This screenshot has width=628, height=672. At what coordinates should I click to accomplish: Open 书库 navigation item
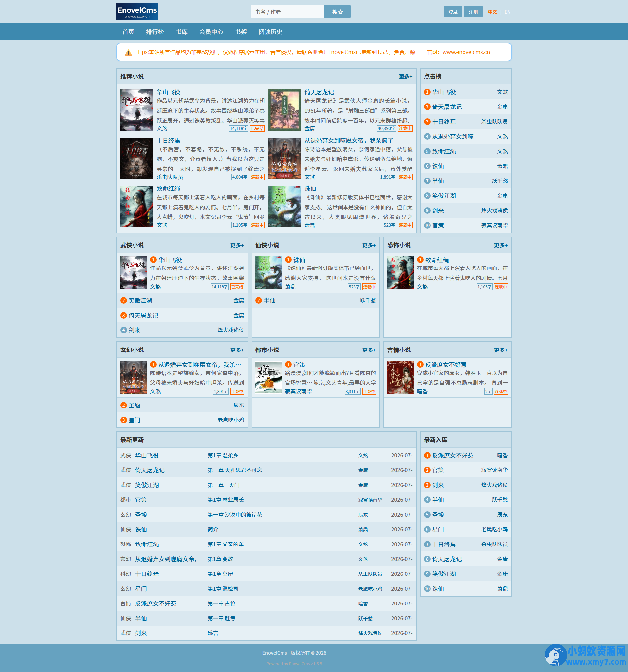[x=181, y=31]
